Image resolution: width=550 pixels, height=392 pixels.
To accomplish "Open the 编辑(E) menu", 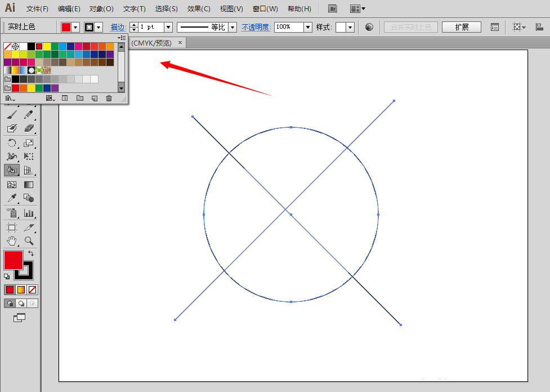I will tap(69, 9).
